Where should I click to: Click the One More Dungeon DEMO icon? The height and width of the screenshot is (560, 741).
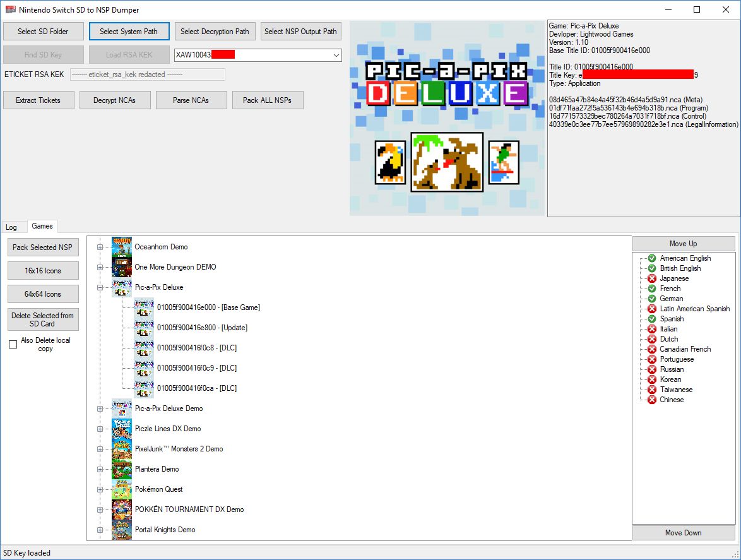tap(121, 267)
